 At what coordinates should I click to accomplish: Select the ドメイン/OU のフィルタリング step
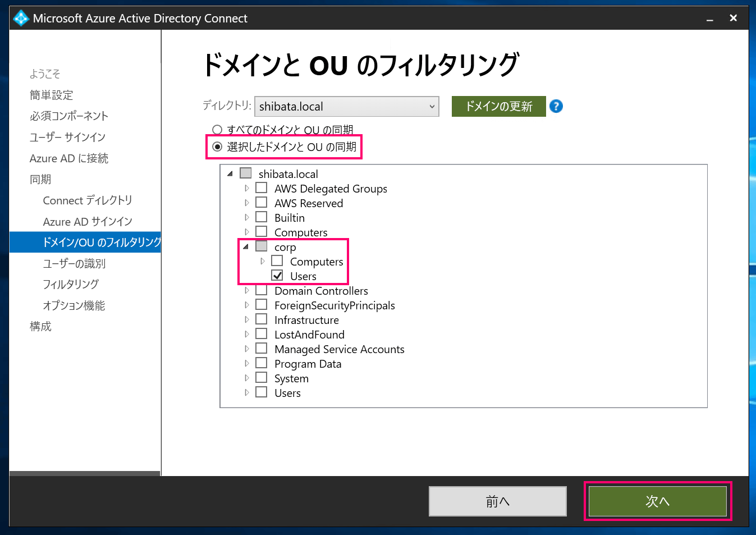(x=85, y=242)
